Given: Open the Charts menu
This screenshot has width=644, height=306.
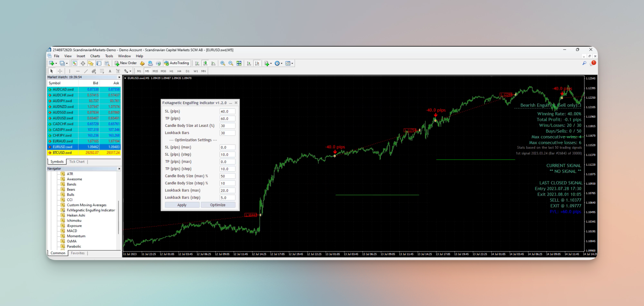Looking at the screenshot, I should coord(95,56).
